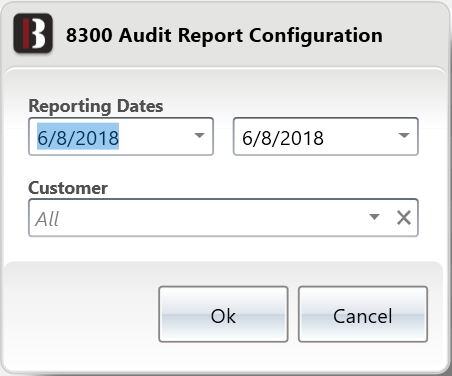452x376 pixels.
Task: Click the Customer label text
Action: (x=68, y=188)
